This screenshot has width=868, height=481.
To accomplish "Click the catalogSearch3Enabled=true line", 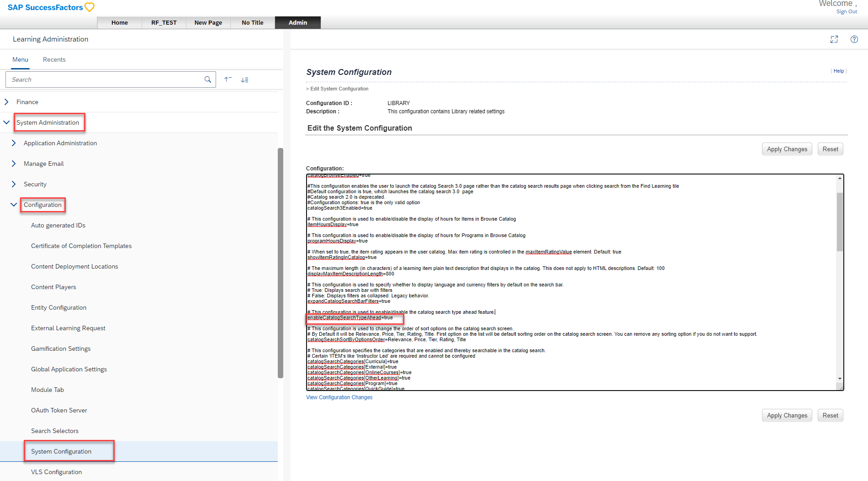I will 340,208.
